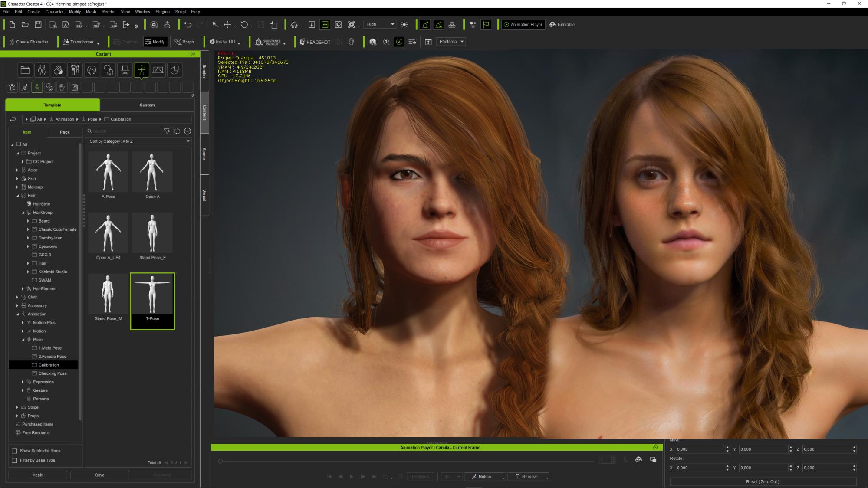Collapse the Animation tree node

pos(18,314)
